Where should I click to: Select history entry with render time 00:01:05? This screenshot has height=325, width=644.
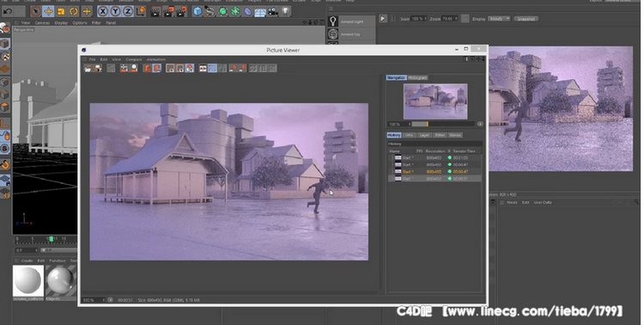click(434, 157)
